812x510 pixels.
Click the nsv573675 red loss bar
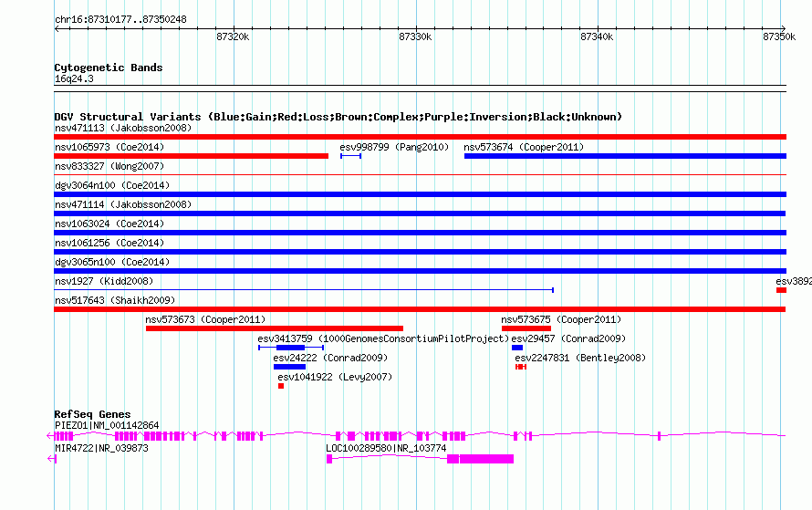click(526, 328)
